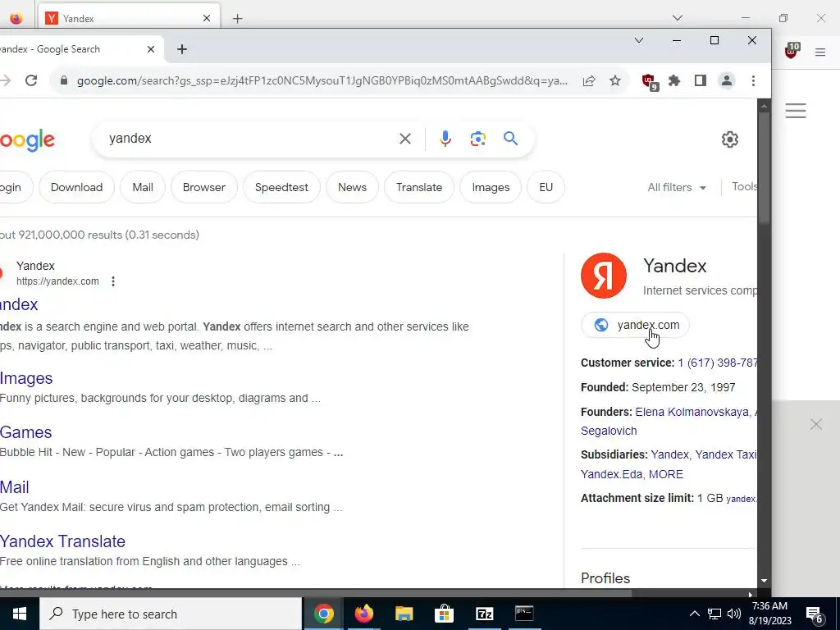This screenshot has width=840, height=630.
Task: Open volume control in system tray
Action: click(734, 614)
